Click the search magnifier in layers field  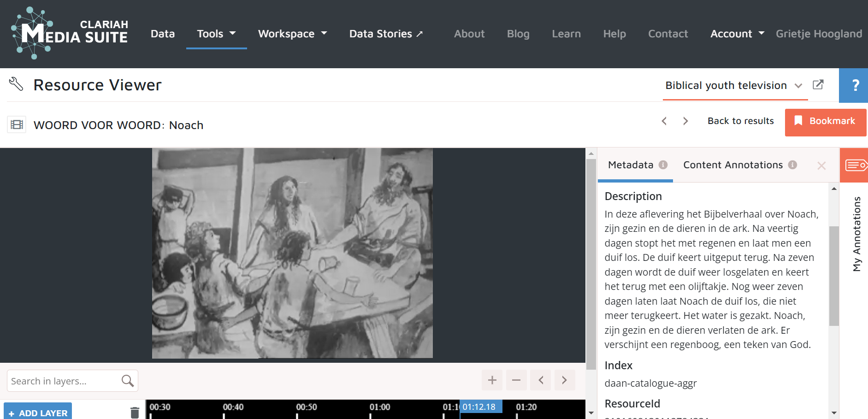(127, 381)
